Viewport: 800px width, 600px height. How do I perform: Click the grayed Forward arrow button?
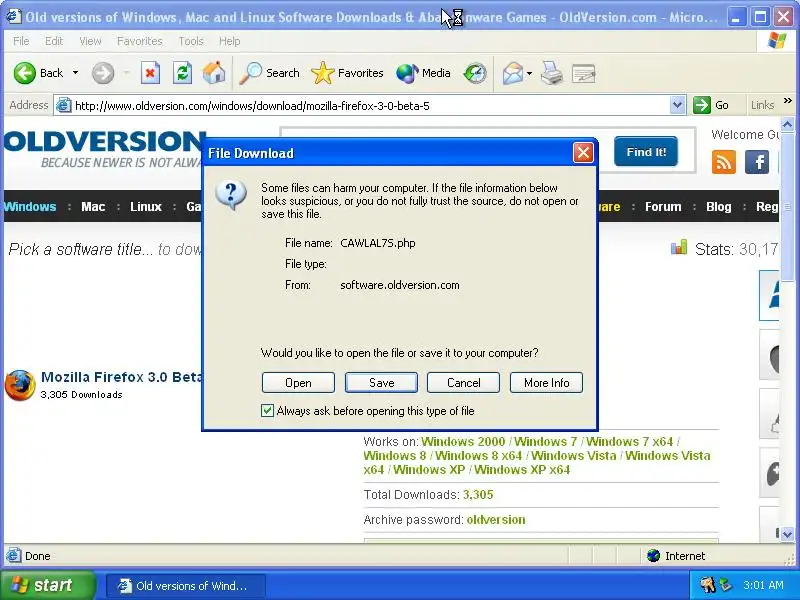pyautogui.click(x=103, y=73)
